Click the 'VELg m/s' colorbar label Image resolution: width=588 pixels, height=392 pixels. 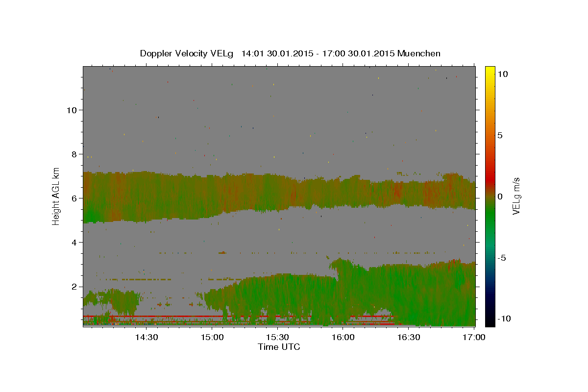click(x=516, y=196)
